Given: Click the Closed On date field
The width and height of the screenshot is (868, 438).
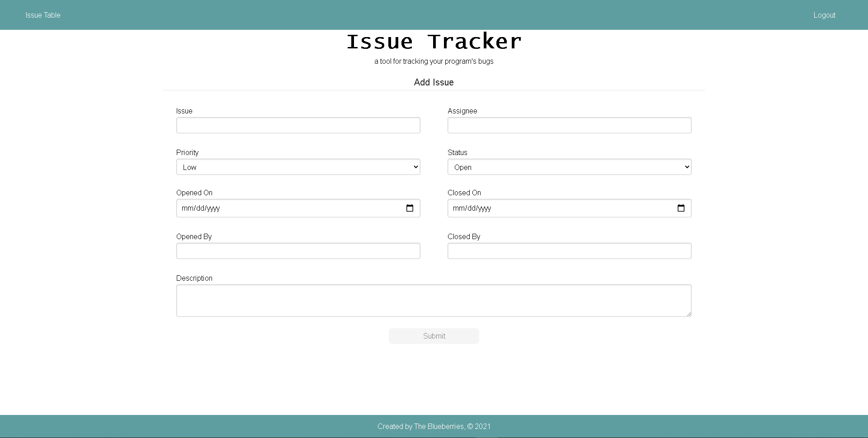Looking at the screenshot, I should 570,208.
